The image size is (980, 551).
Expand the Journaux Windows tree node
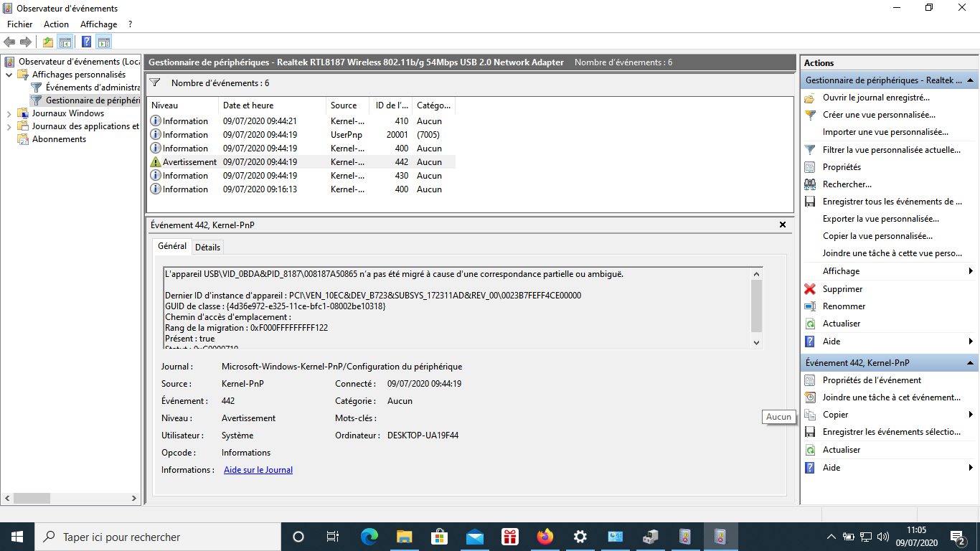coord(9,113)
